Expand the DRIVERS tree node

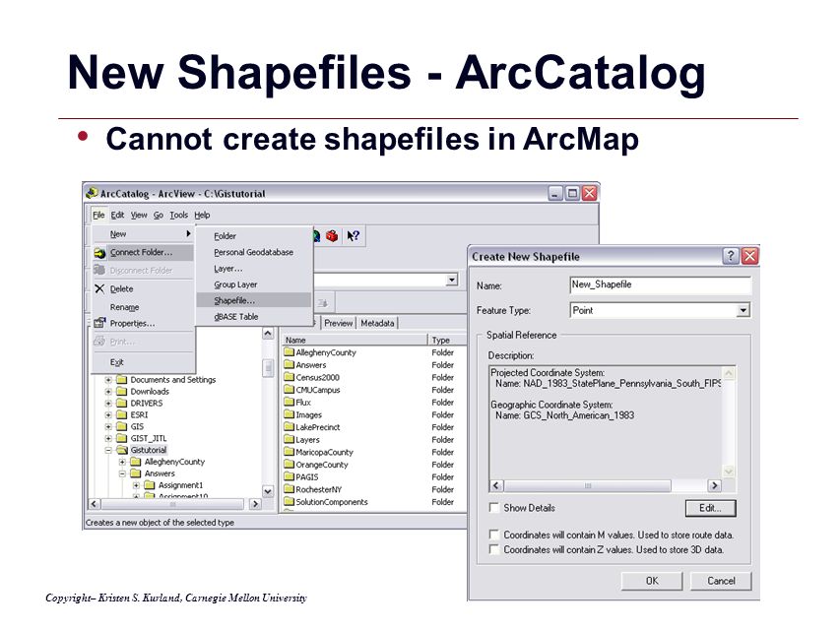coord(108,403)
